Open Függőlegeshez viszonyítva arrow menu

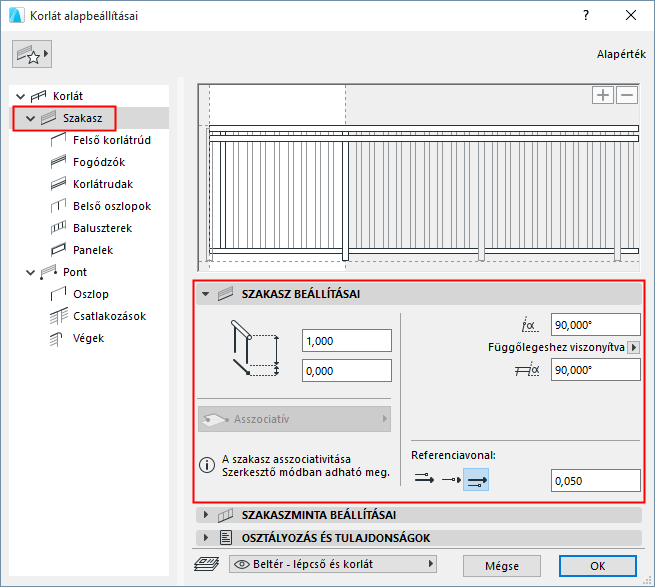pos(634,347)
